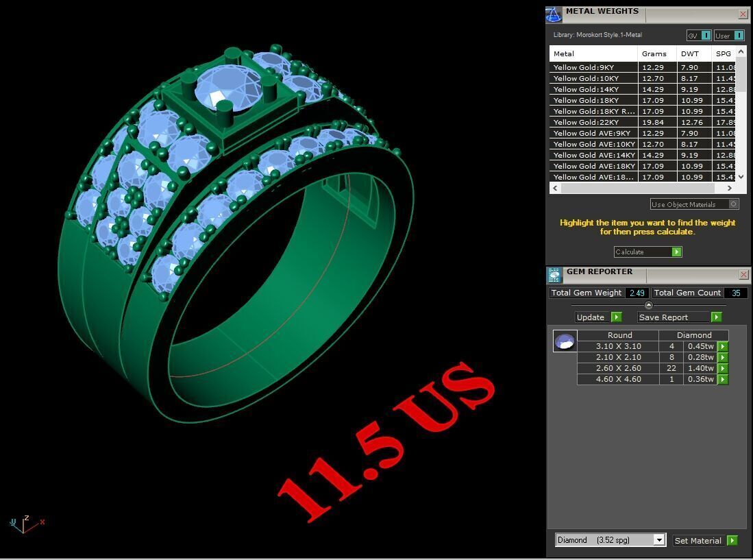The height and width of the screenshot is (560, 753).
Task: Select the Yellow Gold AVE:18... row
Action: (x=642, y=178)
